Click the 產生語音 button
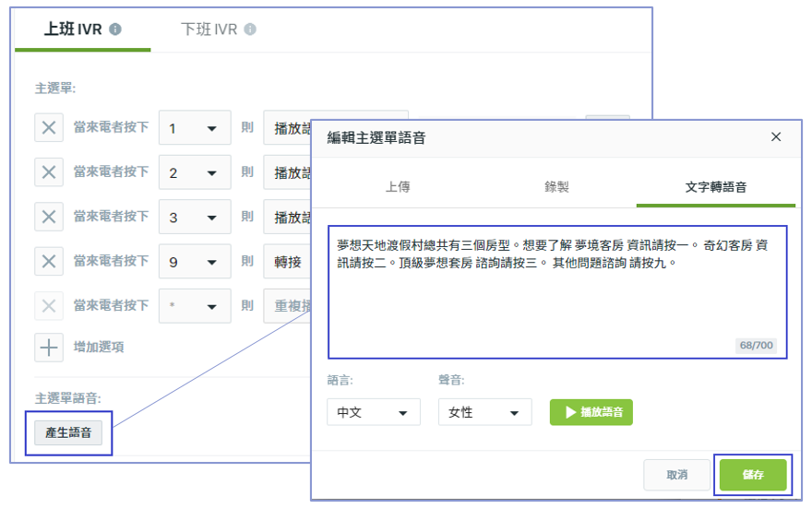 tap(68, 432)
